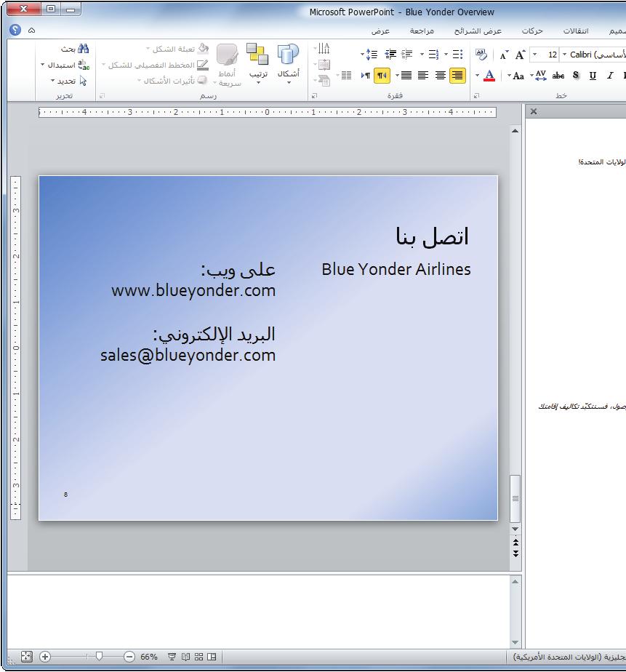
Task: Toggle center alignment
Action: pos(441,76)
